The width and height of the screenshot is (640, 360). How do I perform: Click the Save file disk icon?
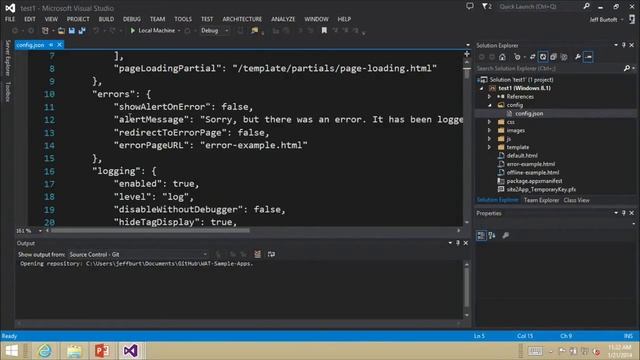[x=72, y=31]
